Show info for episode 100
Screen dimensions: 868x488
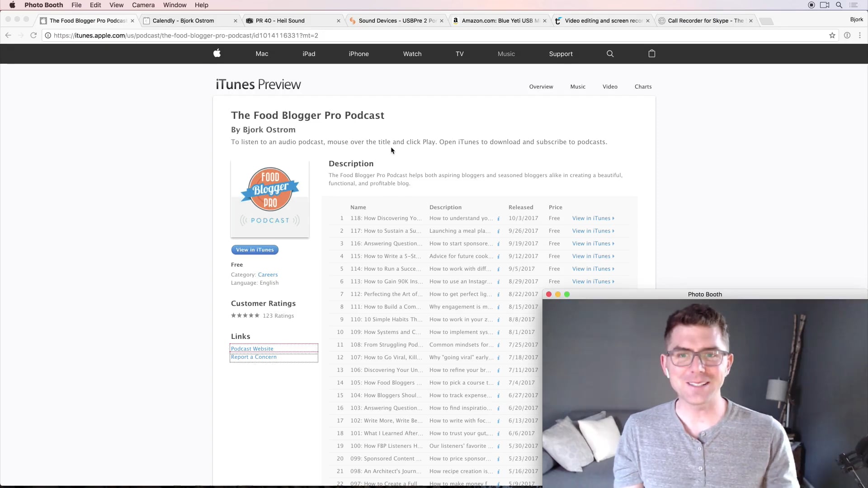[x=498, y=446]
